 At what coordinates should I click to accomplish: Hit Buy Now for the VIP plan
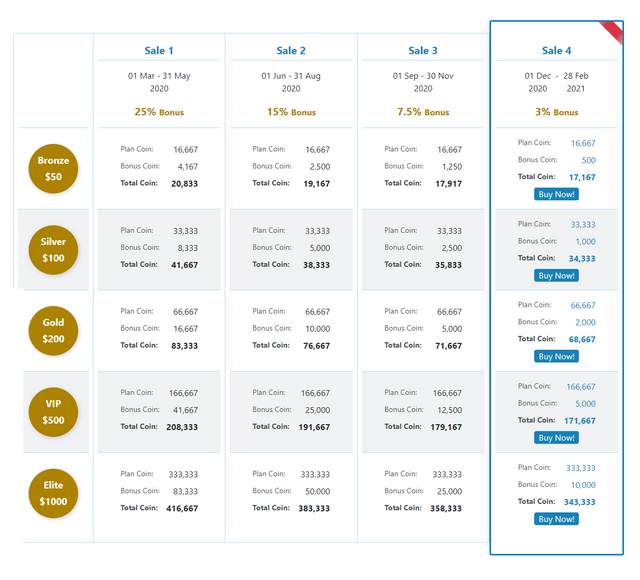[556, 437]
